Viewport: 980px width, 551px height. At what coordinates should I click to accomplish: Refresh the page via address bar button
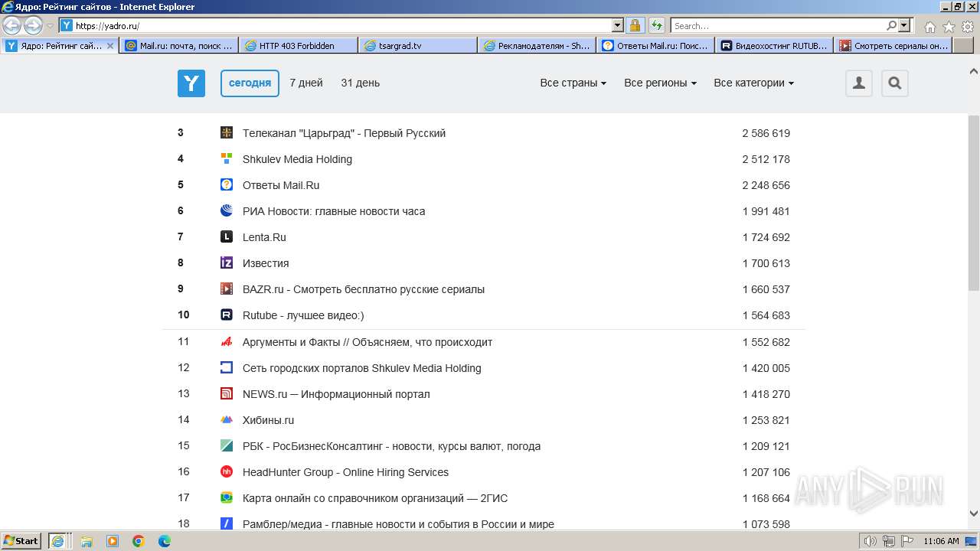tap(657, 25)
